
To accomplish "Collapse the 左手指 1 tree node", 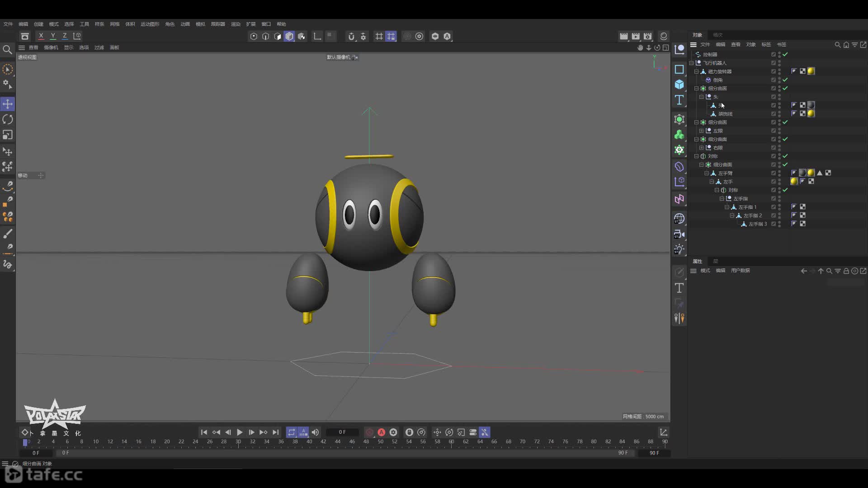I will (726, 207).
